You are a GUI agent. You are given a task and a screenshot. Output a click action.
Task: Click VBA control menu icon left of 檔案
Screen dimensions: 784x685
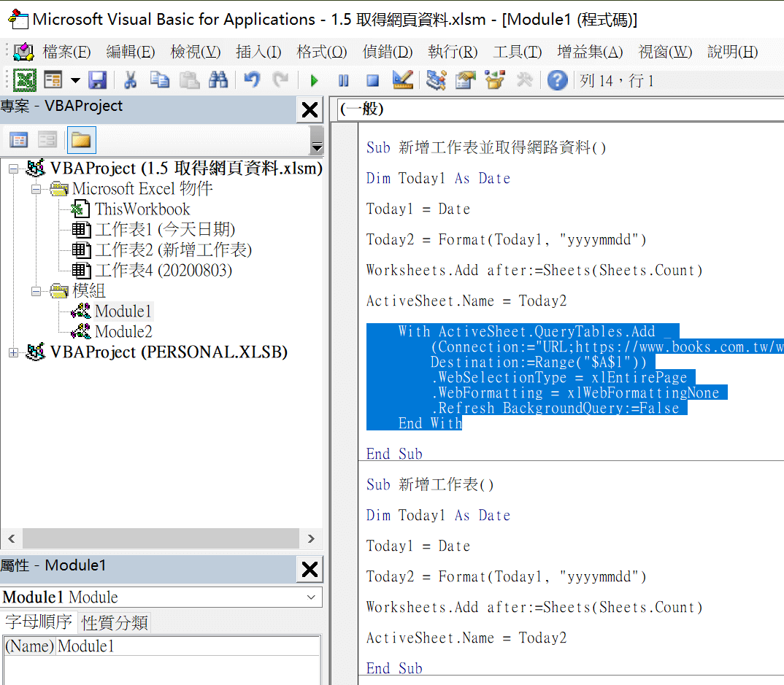23,52
